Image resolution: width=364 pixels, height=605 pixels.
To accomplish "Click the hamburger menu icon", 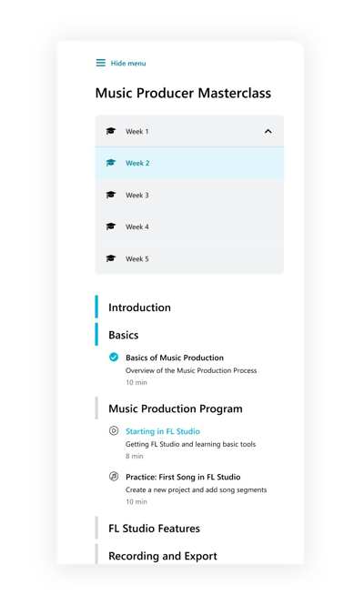I will coord(100,63).
